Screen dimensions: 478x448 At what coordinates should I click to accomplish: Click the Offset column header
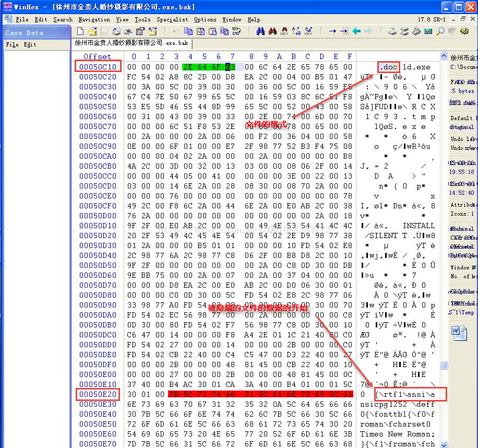pyautogui.click(x=97, y=56)
